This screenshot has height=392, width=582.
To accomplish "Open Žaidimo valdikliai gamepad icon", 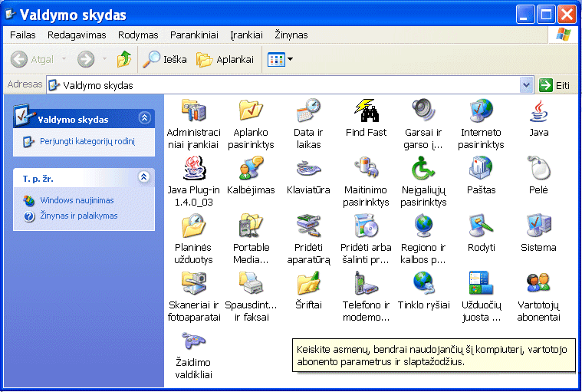I will [193, 341].
